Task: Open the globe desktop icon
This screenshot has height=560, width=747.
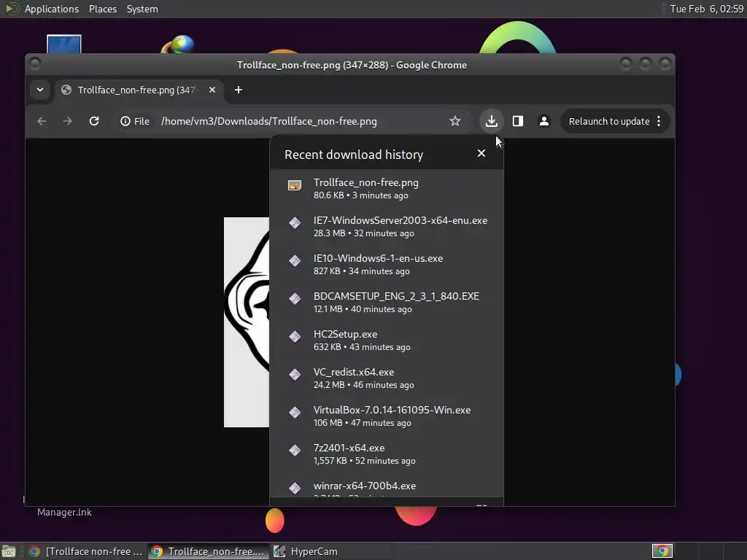Action: (x=178, y=44)
